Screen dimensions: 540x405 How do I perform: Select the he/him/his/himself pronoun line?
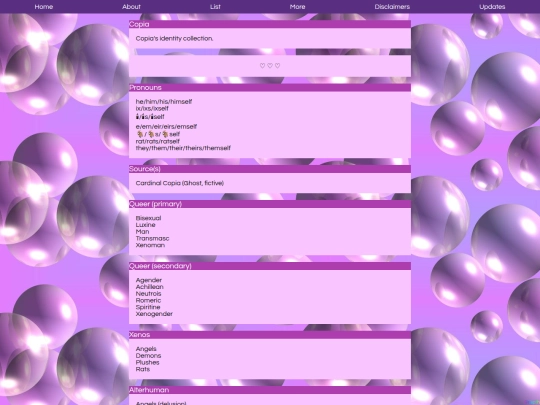pos(164,102)
